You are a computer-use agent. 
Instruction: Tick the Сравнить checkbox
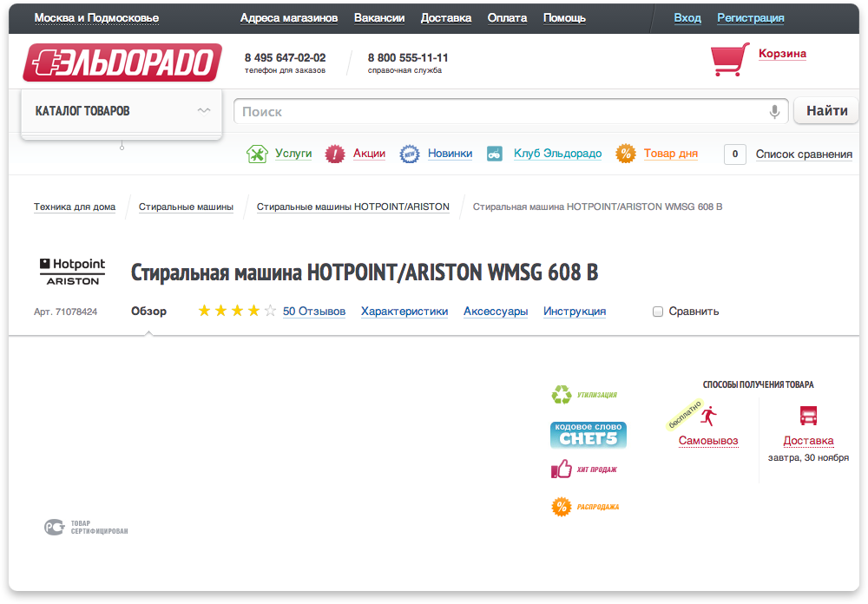click(658, 312)
